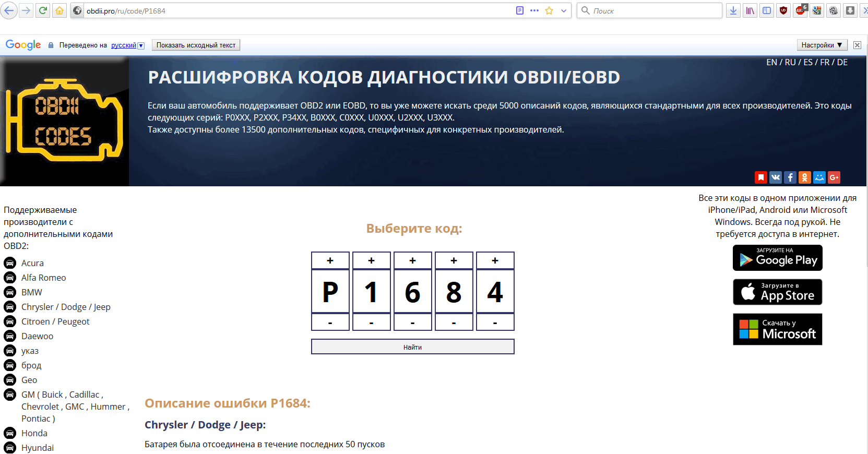Open Acura manufacturer codes

(x=32, y=263)
